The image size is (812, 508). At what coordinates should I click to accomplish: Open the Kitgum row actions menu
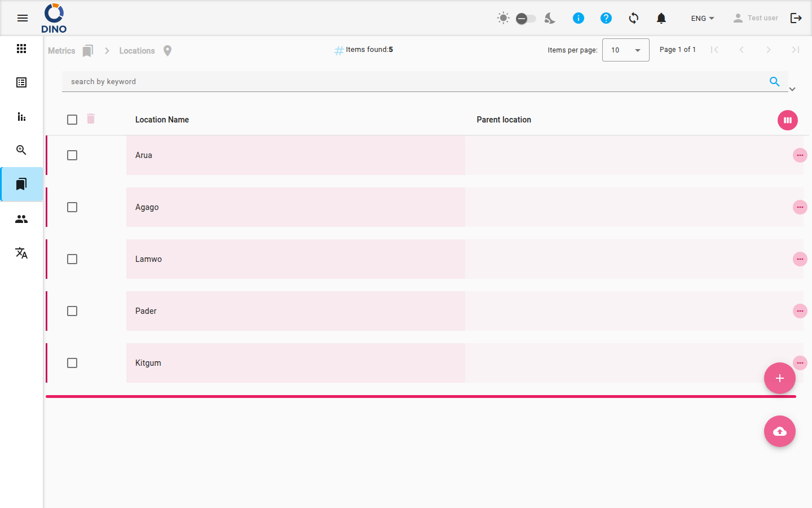click(x=800, y=362)
